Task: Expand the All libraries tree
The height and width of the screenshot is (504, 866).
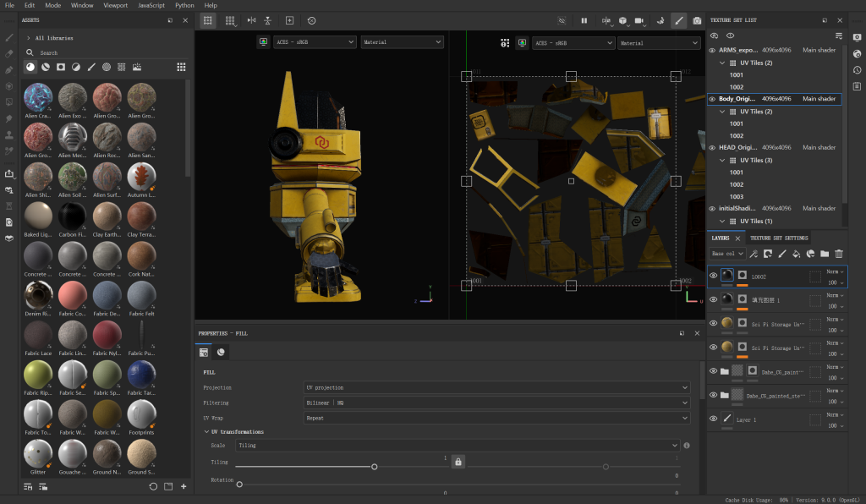Action: point(29,38)
